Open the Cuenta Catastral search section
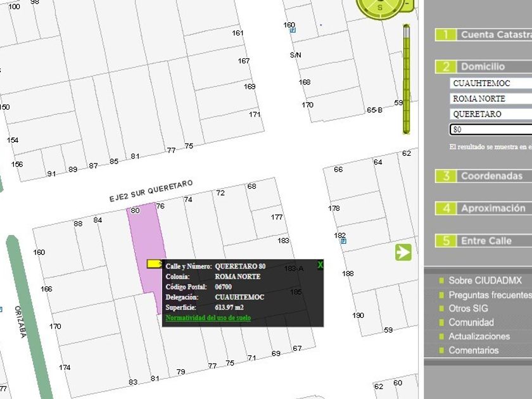 [483, 35]
